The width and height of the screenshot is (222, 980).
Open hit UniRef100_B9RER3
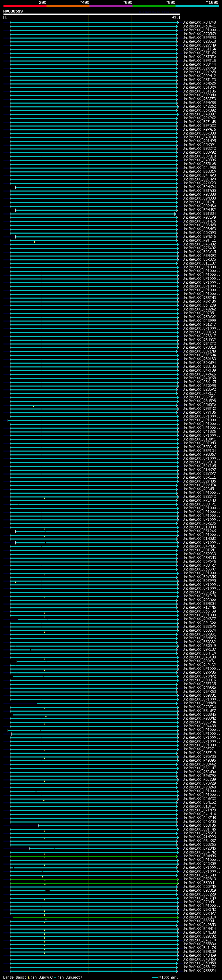click(x=199, y=38)
